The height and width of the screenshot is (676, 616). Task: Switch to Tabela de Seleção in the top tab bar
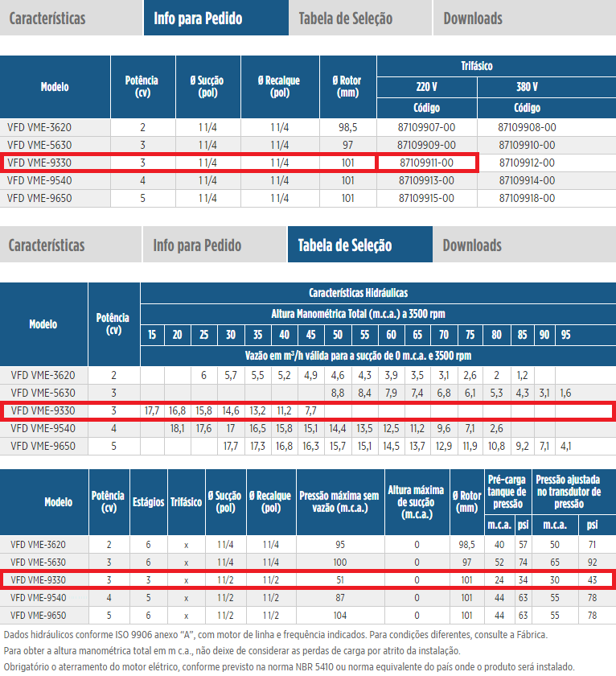tap(345, 19)
